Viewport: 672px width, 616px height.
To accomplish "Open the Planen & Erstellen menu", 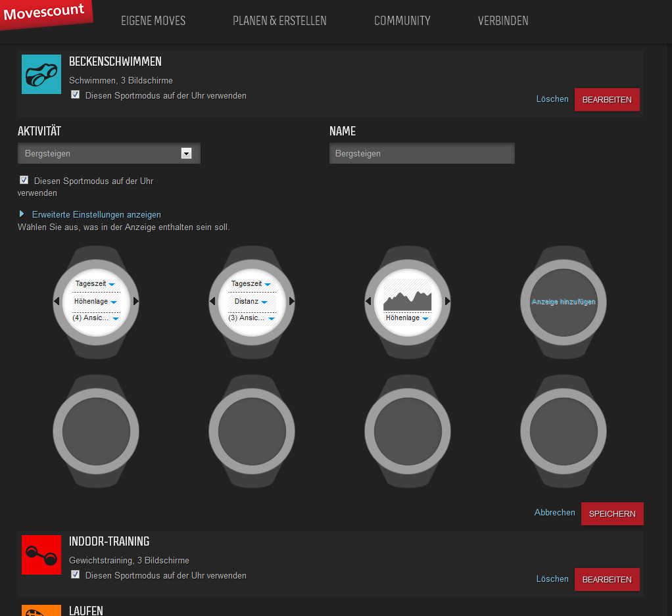I will pos(279,21).
